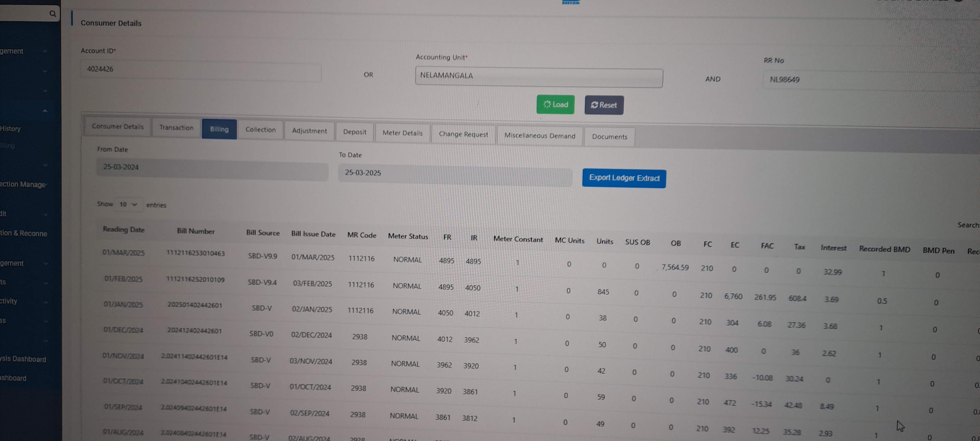Click reading date 01/NOV/2024
This screenshot has height=441, width=980.
coord(123,356)
